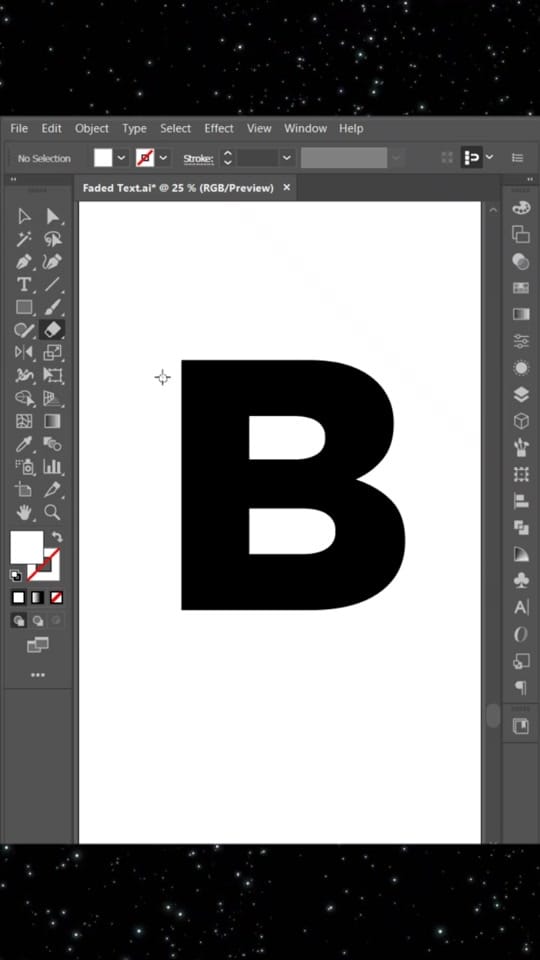Pick the Perspective Grid tool

[x=53, y=399]
